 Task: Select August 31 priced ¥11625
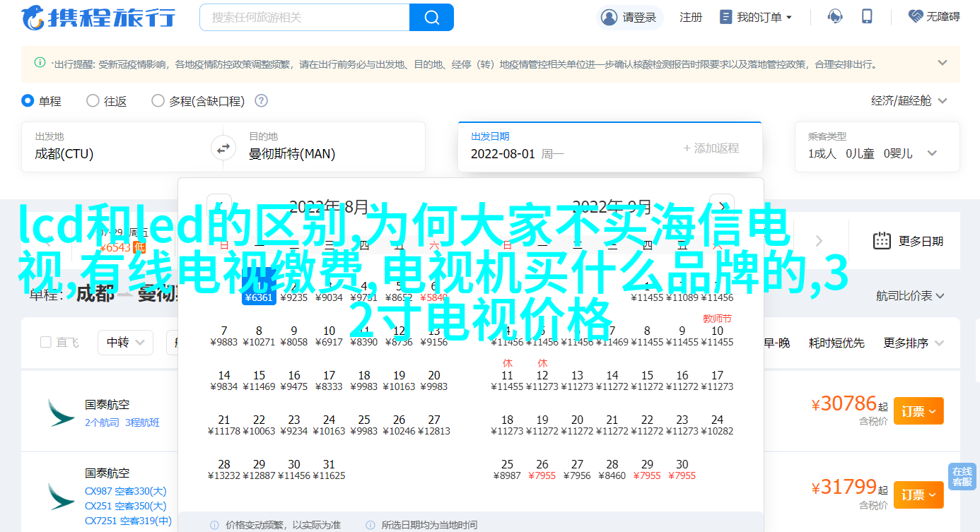click(329, 469)
